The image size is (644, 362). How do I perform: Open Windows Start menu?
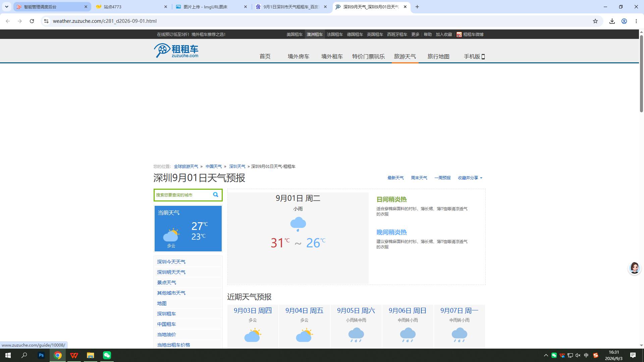tap(8, 355)
